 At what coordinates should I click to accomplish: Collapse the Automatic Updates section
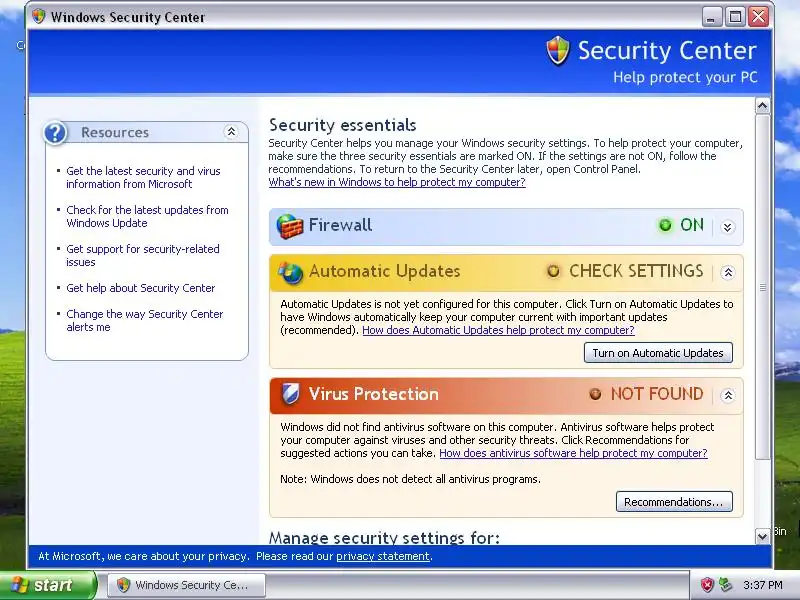728,272
